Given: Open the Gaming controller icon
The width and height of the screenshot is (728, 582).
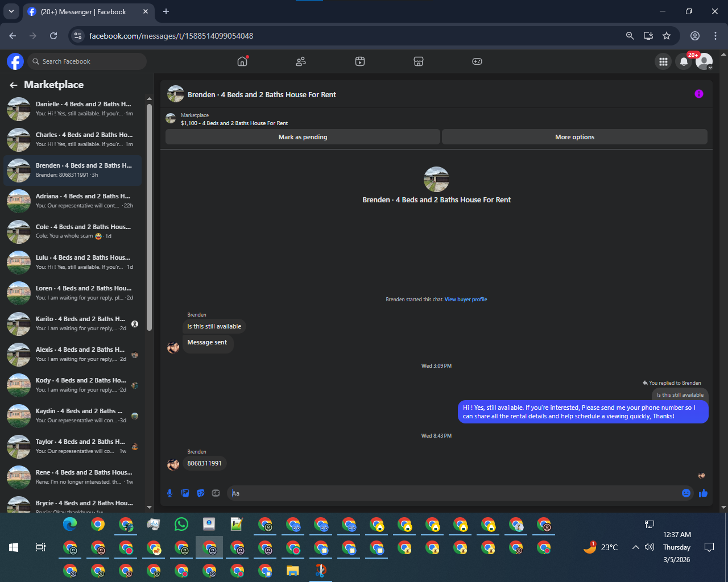Looking at the screenshot, I should click(477, 61).
